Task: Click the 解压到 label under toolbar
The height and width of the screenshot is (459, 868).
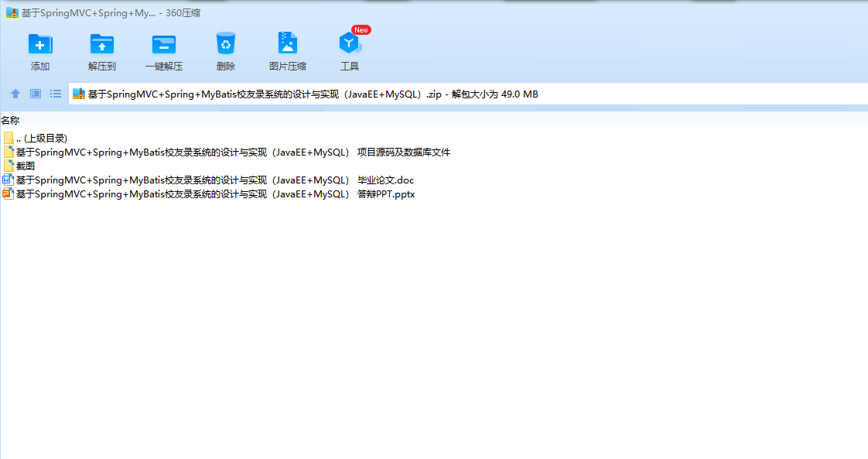Action: tap(102, 67)
